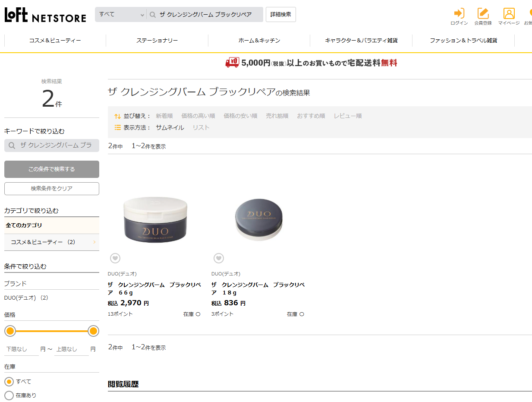Image resolution: width=532 pixels, height=402 pixels.
Task: Sort results by レビュー順
Action: tap(348, 116)
